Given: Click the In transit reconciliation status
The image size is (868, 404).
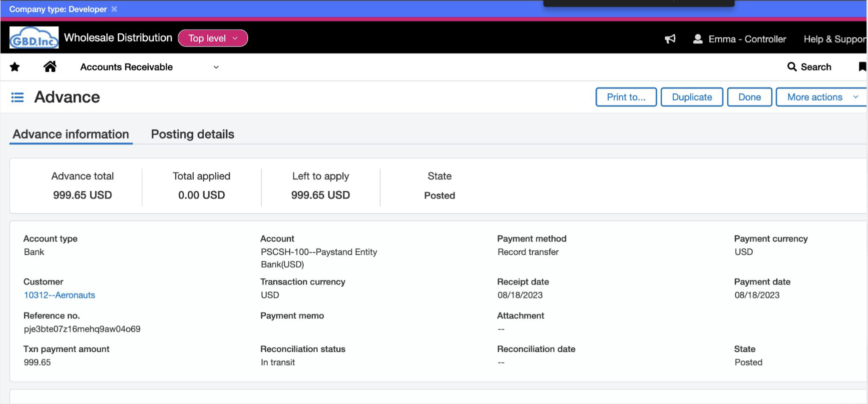Looking at the screenshot, I should 278,362.
